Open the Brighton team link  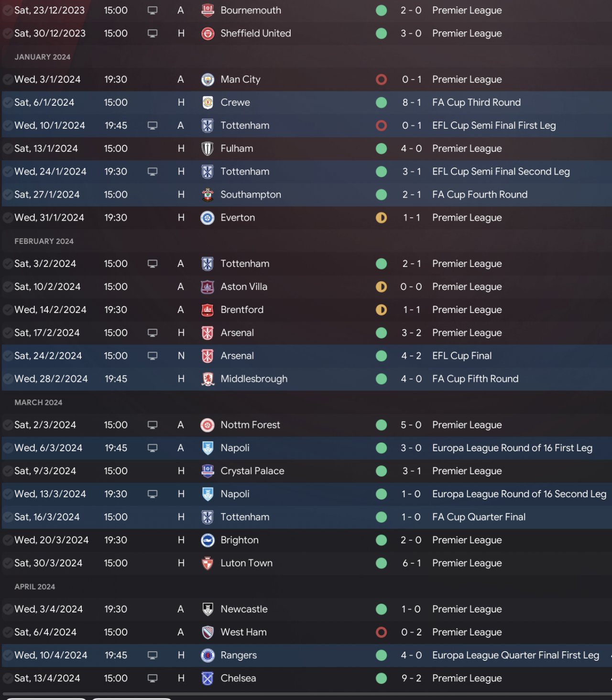[x=240, y=540]
